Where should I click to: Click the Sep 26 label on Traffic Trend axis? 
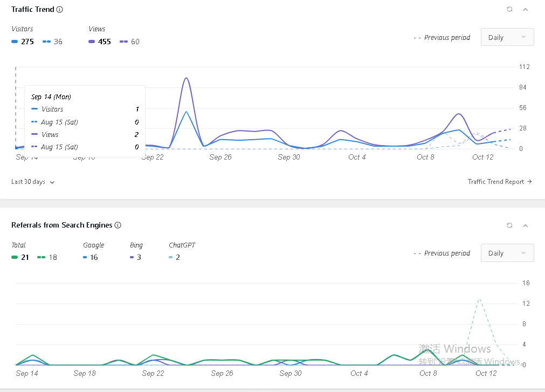220,157
